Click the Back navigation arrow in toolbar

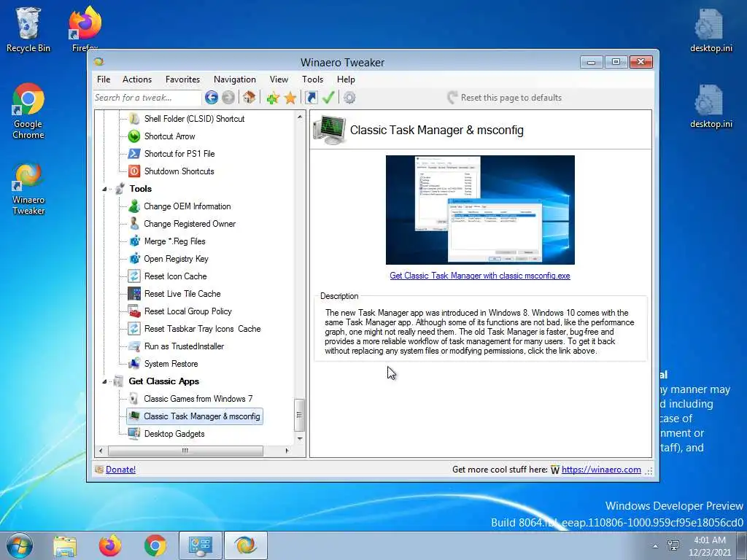(x=212, y=98)
